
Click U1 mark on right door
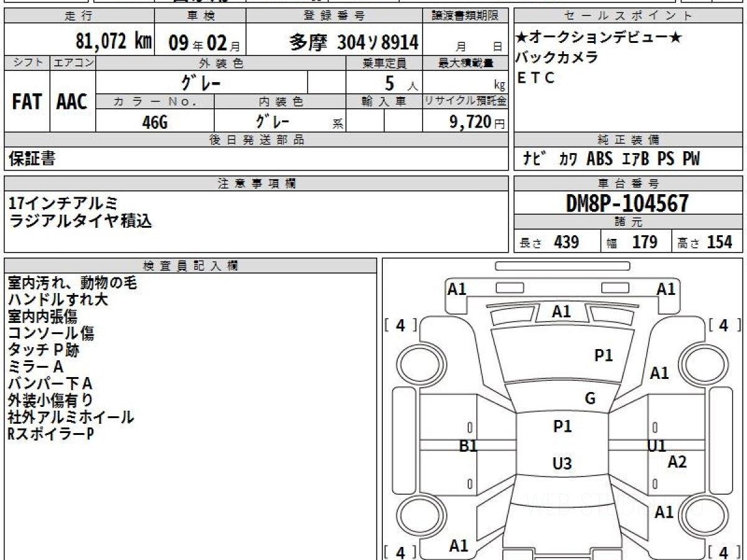click(x=657, y=446)
